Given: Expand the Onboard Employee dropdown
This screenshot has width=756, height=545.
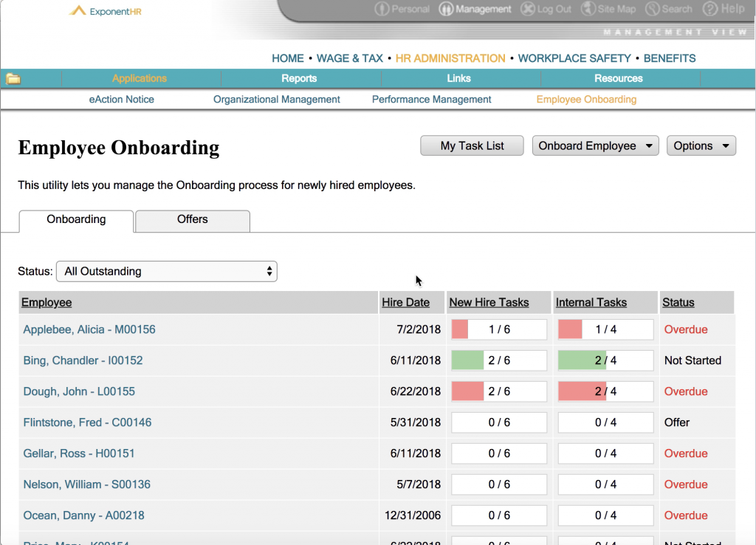Looking at the screenshot, I should [x=595, y=145].
